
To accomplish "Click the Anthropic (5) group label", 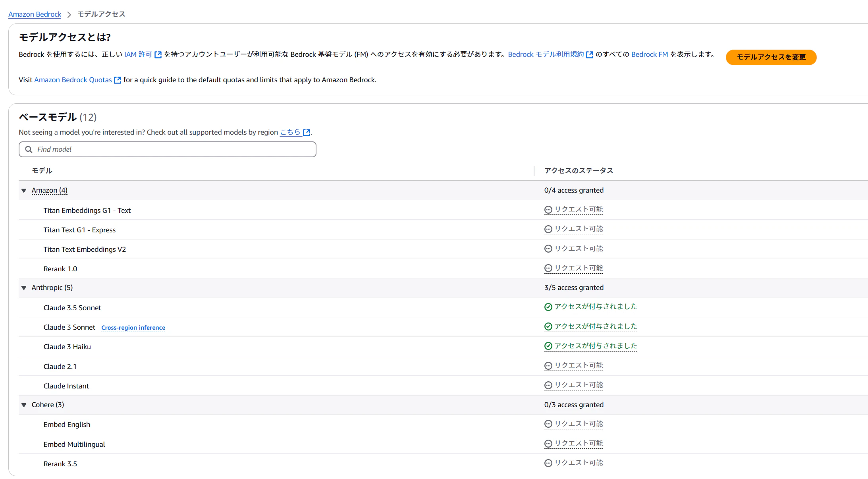I will point(52,288).
